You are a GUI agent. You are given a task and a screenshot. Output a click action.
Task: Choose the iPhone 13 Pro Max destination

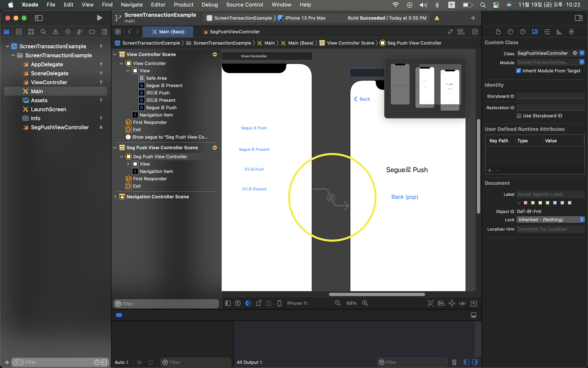click(302, 18)
